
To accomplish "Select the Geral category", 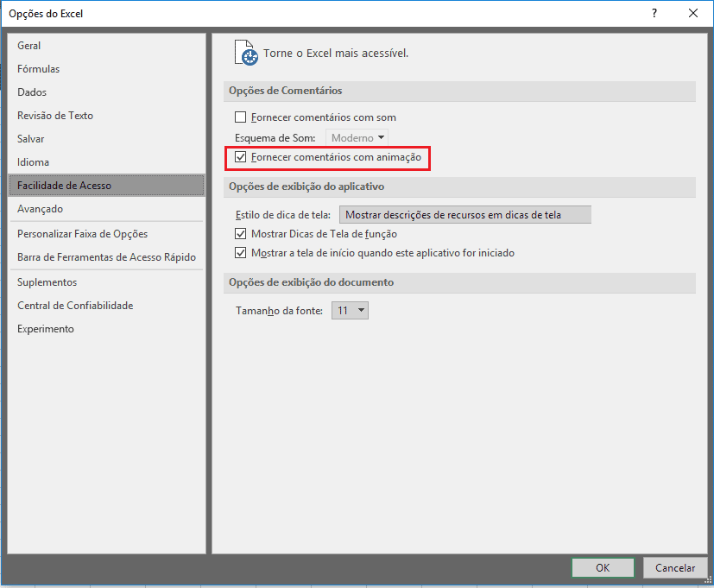I will pyautogui.click(x=29, y=46).
